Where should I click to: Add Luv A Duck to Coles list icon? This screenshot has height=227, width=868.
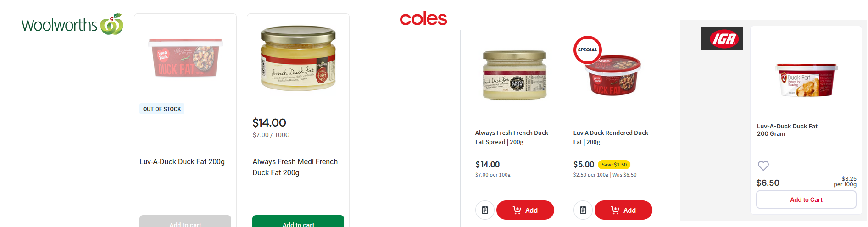click(x=583, y=210)
